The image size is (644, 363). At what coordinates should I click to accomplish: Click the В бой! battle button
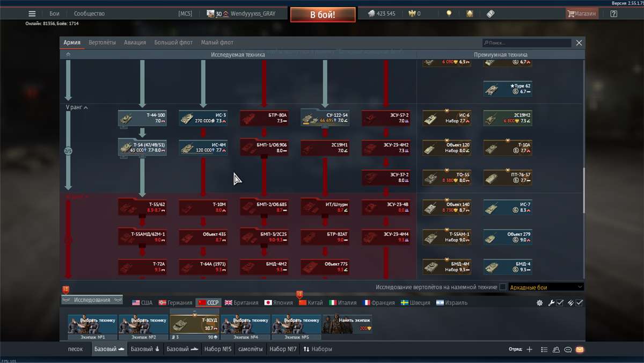point(323,14)
